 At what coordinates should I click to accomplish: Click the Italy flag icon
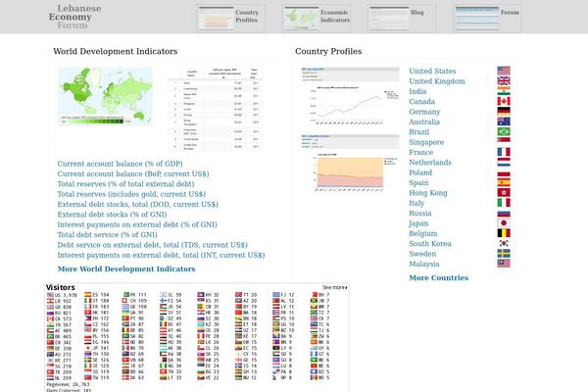pyautogui.click(x=504, y=203)
